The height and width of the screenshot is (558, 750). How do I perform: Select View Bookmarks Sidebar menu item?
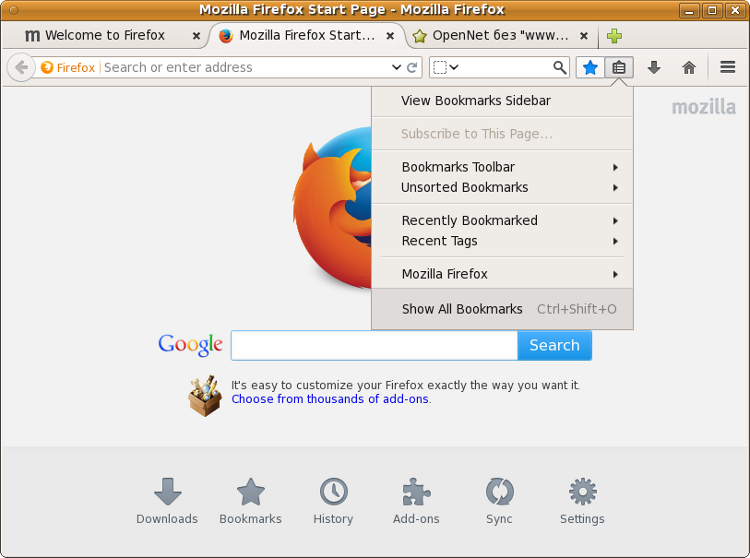pos(502,100)
